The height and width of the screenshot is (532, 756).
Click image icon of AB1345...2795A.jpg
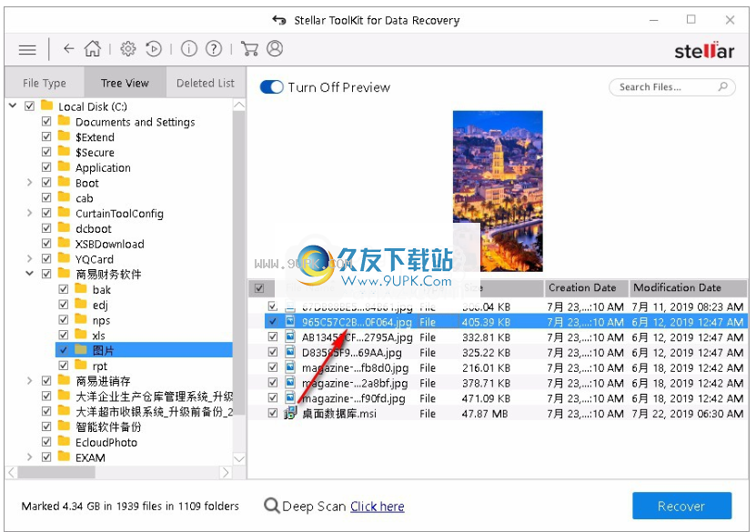(x=290, y=336)
